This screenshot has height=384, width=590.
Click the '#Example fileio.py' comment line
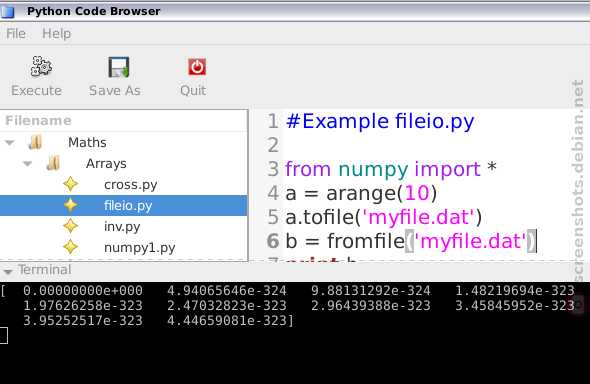point(380,121)
